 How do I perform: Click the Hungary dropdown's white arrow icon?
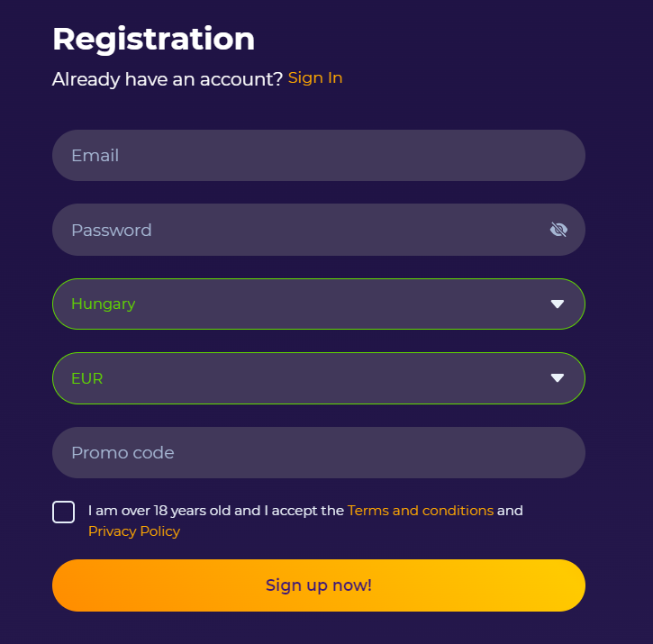point(558,304)
